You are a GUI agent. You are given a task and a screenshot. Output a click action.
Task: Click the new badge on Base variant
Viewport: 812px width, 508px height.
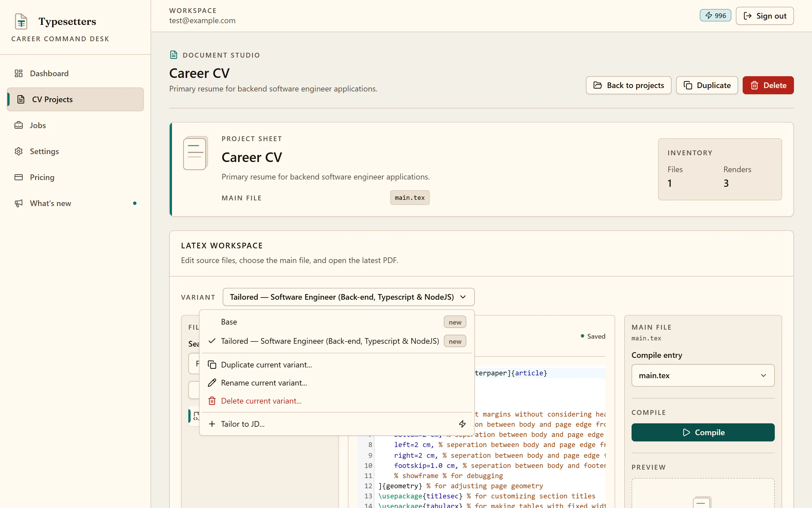pyautogui.click(x=455, y=322)
